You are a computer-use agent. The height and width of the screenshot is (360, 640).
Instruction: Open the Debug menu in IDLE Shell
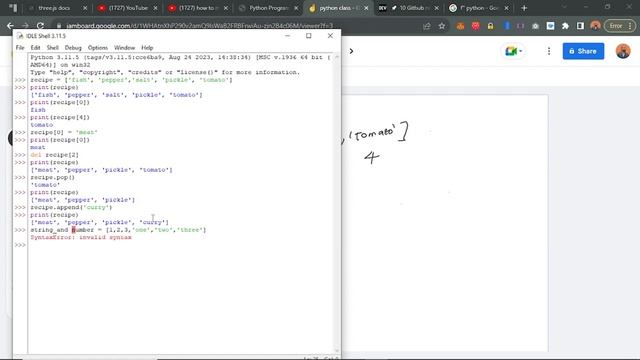(x=73, y=48)
